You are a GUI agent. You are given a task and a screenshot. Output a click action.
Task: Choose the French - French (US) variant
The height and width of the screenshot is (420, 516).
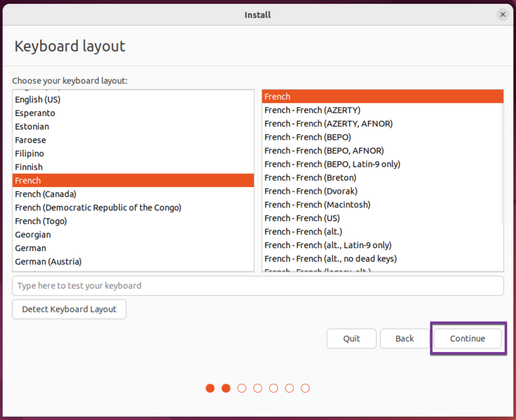pyautogui.click(x=302, y=218)
